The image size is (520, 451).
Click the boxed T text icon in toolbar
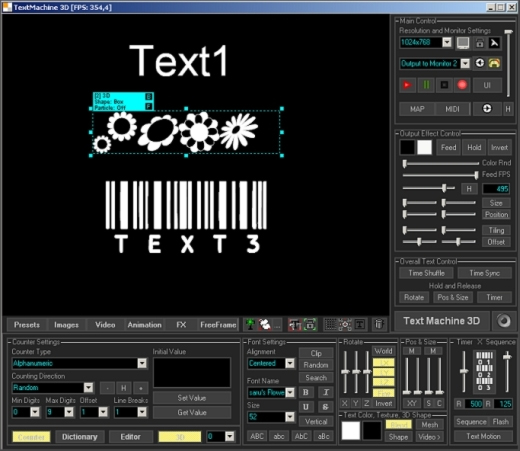[x=360, y=324]
